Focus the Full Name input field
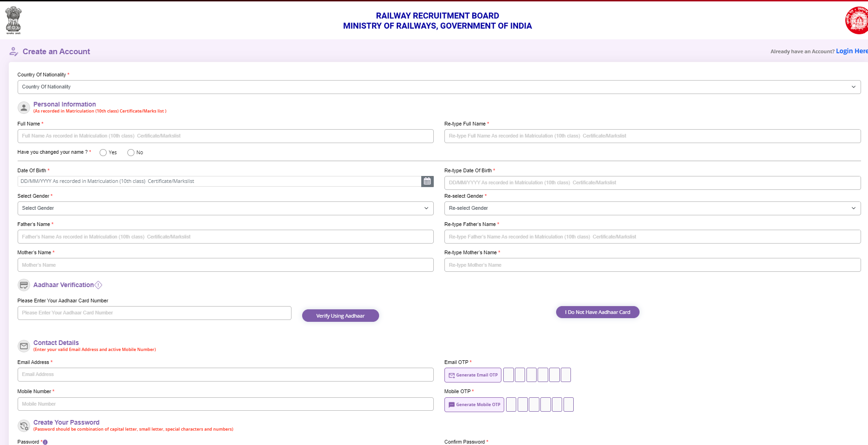 point(226,136)
